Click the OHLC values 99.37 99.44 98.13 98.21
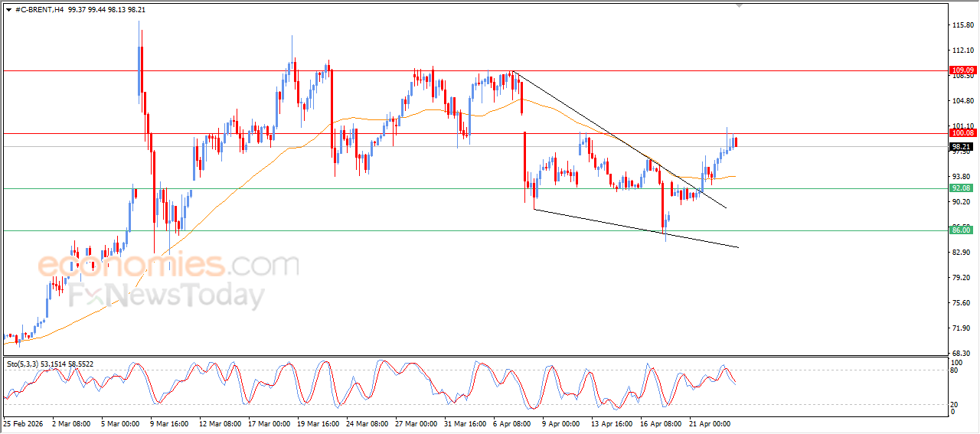Image resolution: width=980 pixels, height=434 pixels. pos(106,9)
